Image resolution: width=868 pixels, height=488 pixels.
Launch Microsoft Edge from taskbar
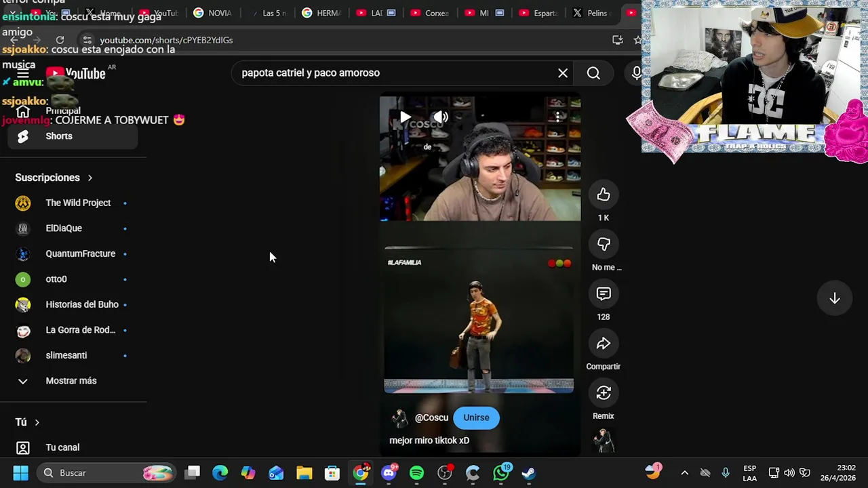tap(220, 473)
